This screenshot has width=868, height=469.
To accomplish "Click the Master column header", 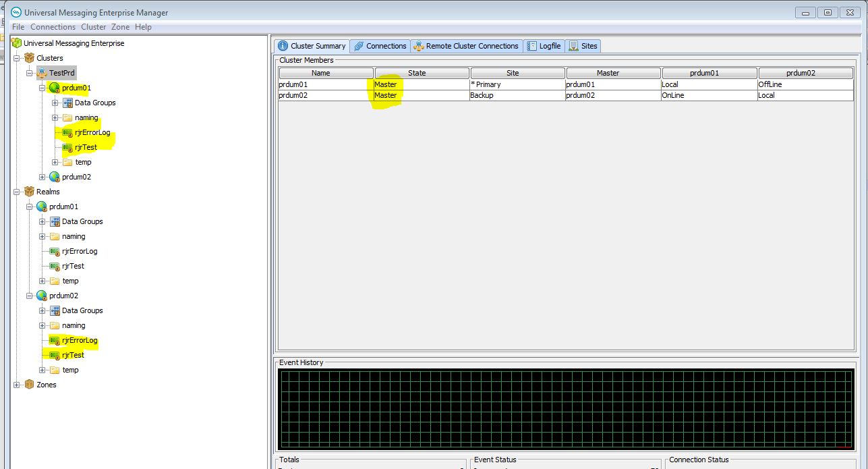I will click(613, 73).
